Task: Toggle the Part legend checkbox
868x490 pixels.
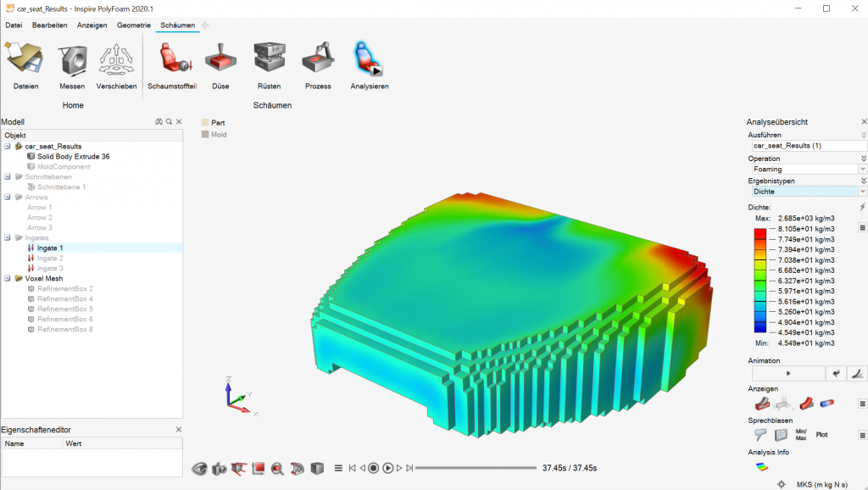Action: click(205, 123)
